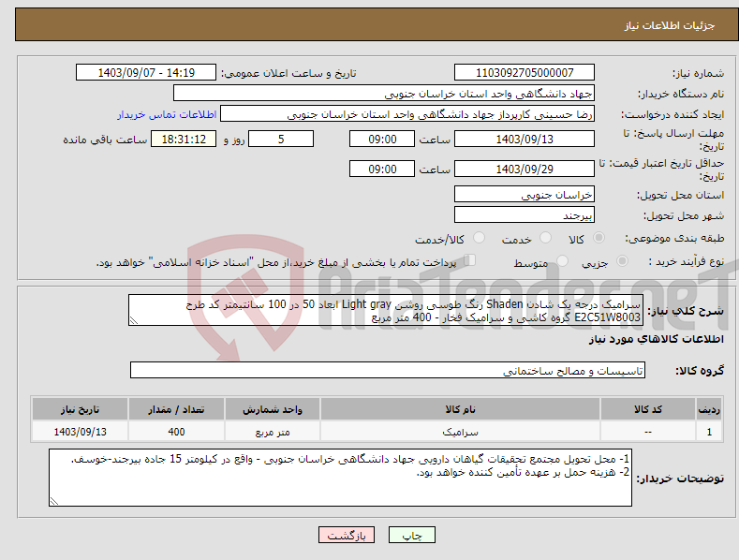The image size is (739, 560).
Task: Click the متر مربع unit cell
Action: [x=273, y=432]
